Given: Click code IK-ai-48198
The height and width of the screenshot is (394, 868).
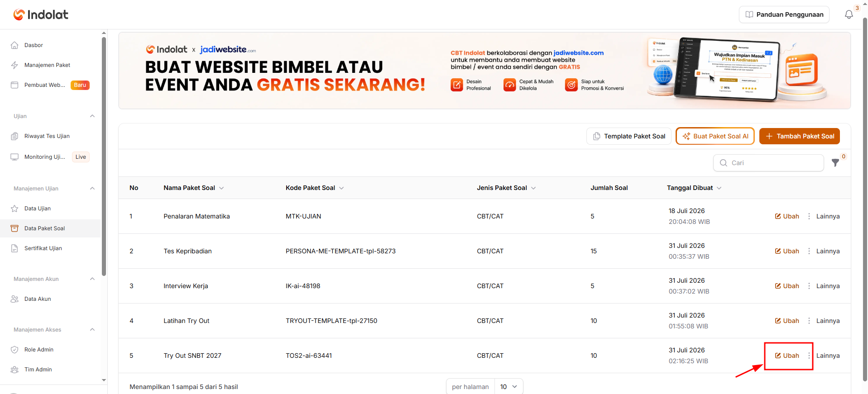Looking at the screenshot, I should click(x=303, y=286).
